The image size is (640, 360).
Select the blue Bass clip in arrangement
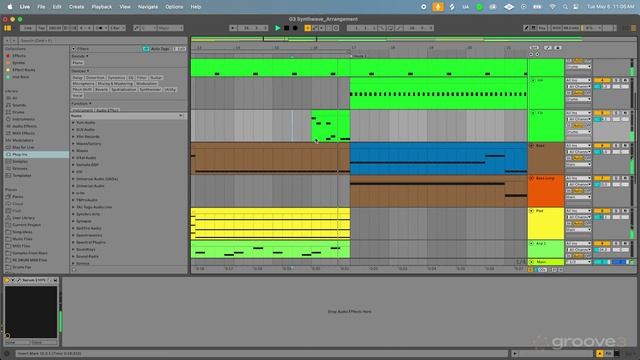[x=438, y=158]
